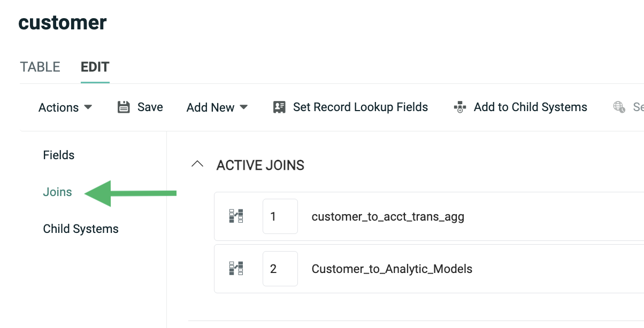Open Child Systems in the left sidebar
Viewport: 644px width, 328px height.
pyautogui.click(x=81, y=229)
